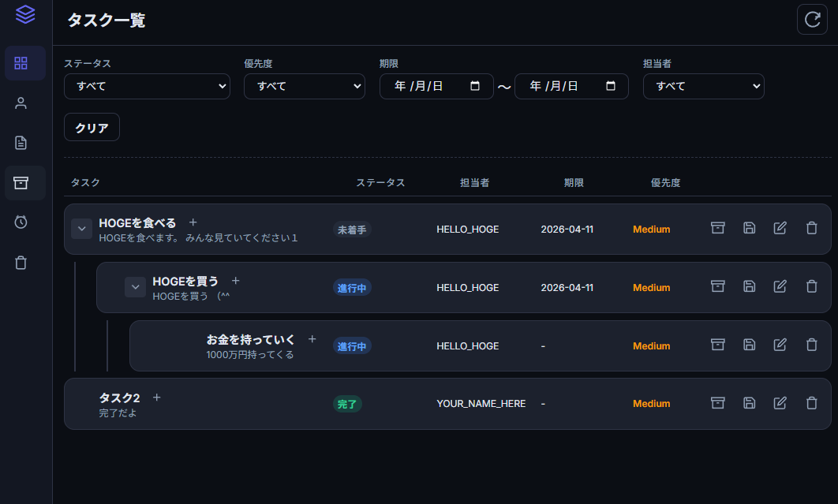Add a subtask to タスク2

[x=156, y=397]
